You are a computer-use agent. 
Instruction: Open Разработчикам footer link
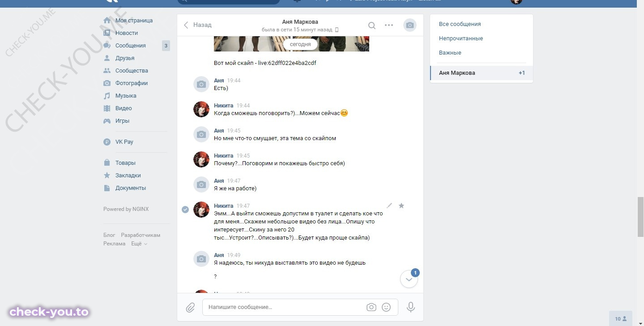pos(141,235)
